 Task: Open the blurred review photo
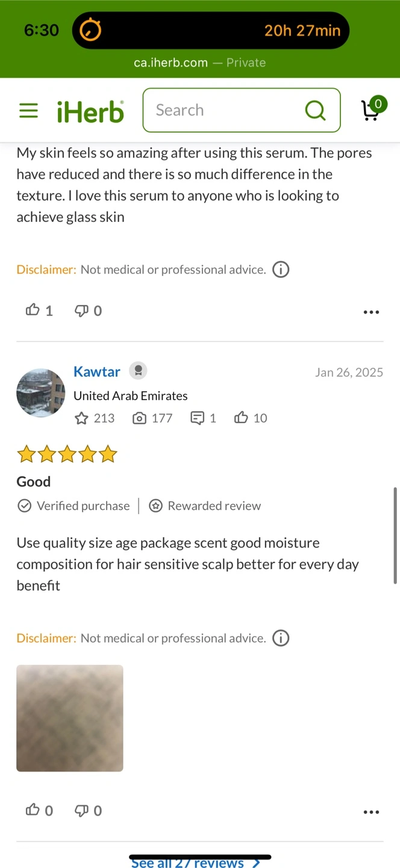pyautogui.click(x=70, y=718)
